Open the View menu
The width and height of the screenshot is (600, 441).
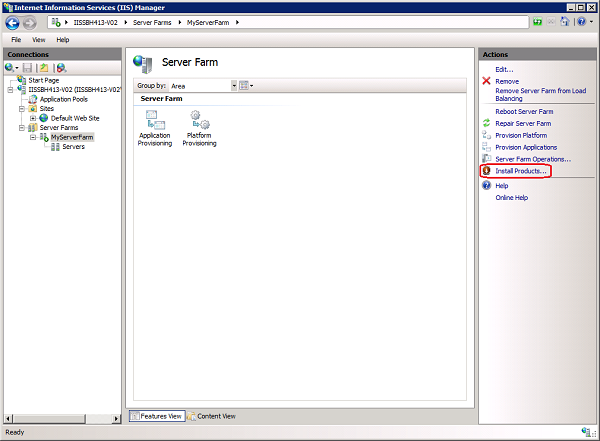[39, 40]
